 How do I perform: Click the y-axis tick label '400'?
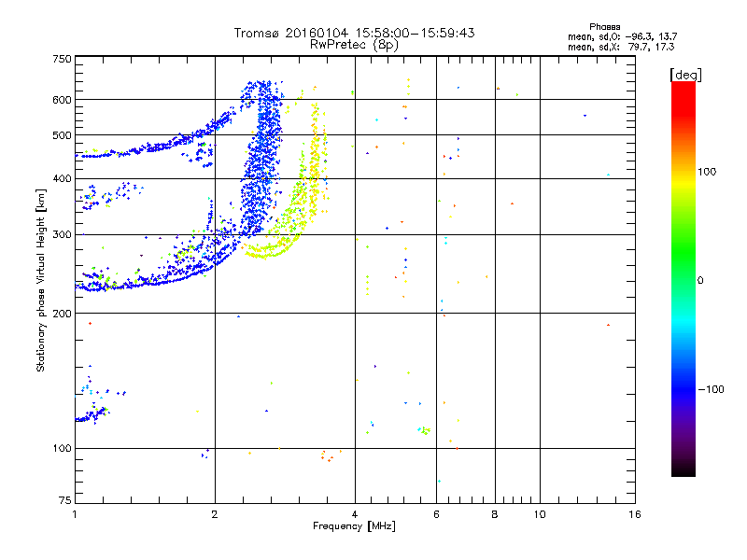tap(62, 179)
